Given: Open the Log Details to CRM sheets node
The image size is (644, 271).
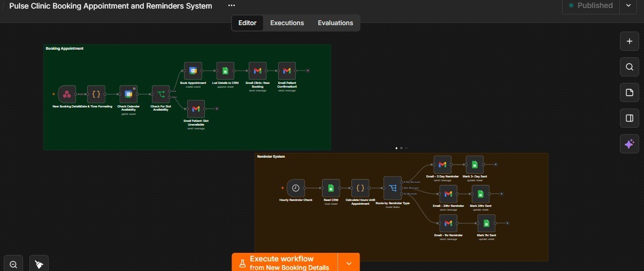Looking at the screenshot, I should coord(225,71).
